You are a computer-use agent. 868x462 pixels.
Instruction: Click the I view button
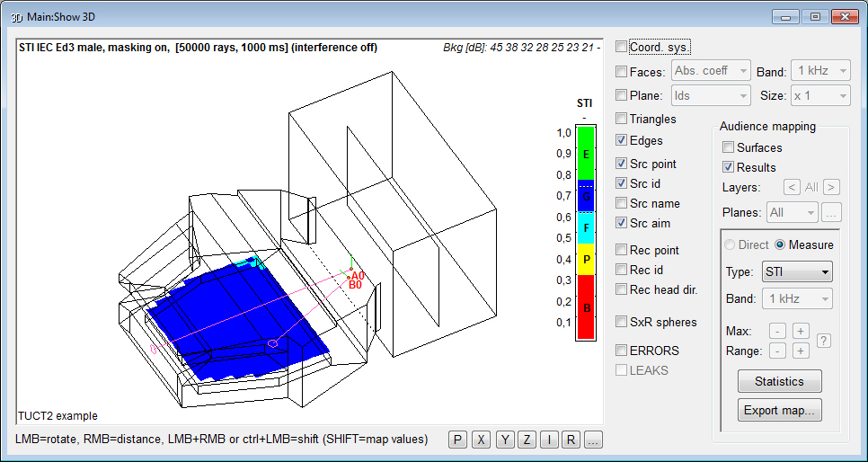click(549, 440)
